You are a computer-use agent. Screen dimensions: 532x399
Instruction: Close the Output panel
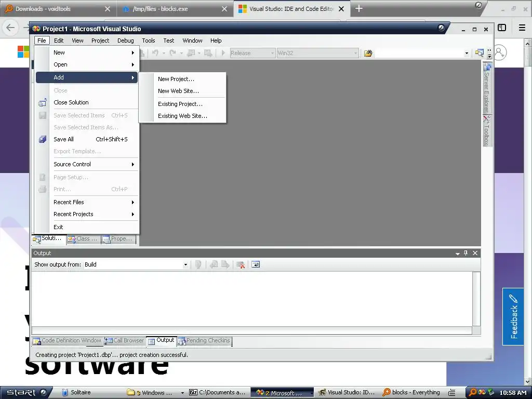[x=475, y=253]
